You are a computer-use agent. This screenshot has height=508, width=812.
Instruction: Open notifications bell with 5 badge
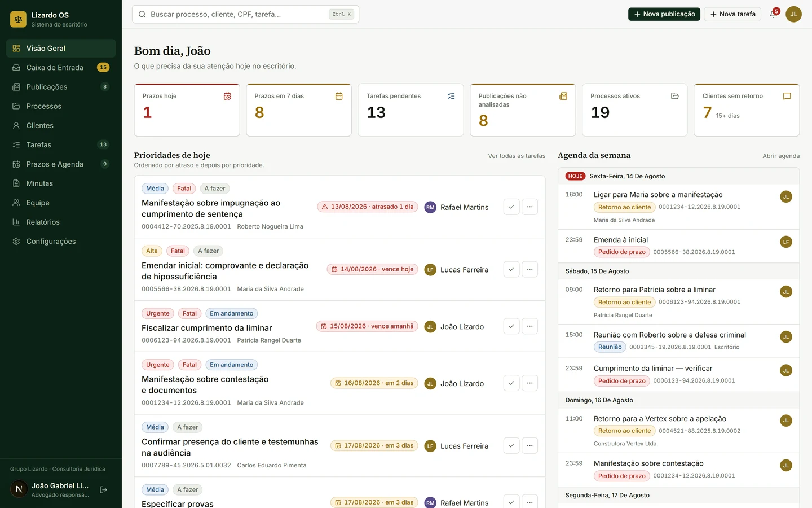774,14
